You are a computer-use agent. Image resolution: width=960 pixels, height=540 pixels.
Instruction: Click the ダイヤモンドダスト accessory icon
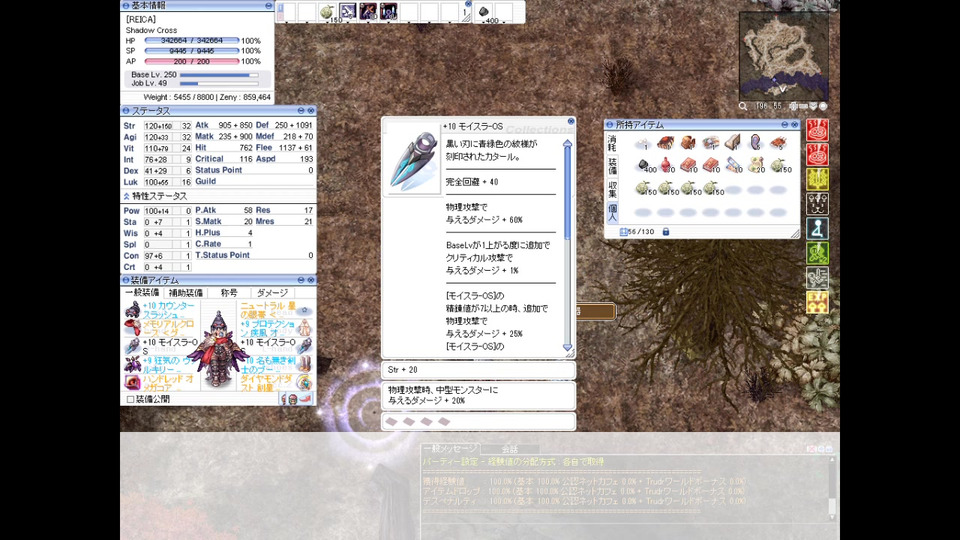click(304, 383)
